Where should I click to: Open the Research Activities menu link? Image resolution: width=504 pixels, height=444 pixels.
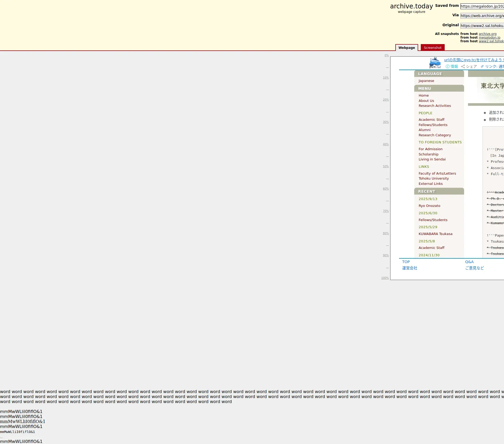tap(435, 106)
